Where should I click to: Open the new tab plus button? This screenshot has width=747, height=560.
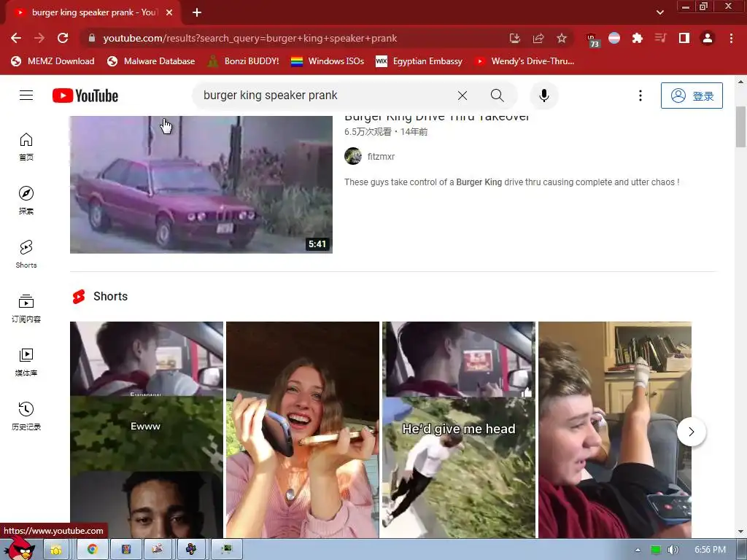[197, 12]
